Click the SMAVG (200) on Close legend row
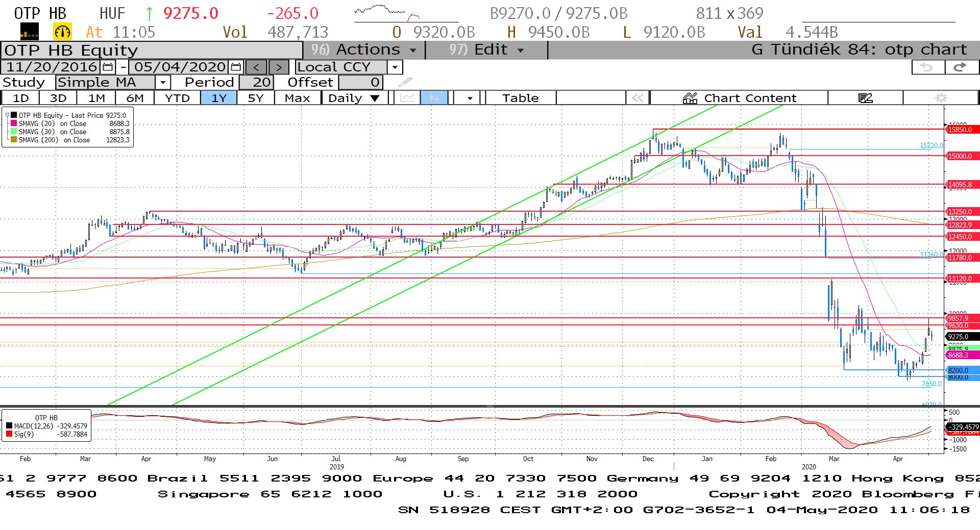This screenshot has height=530, width=980. [70, 140]
